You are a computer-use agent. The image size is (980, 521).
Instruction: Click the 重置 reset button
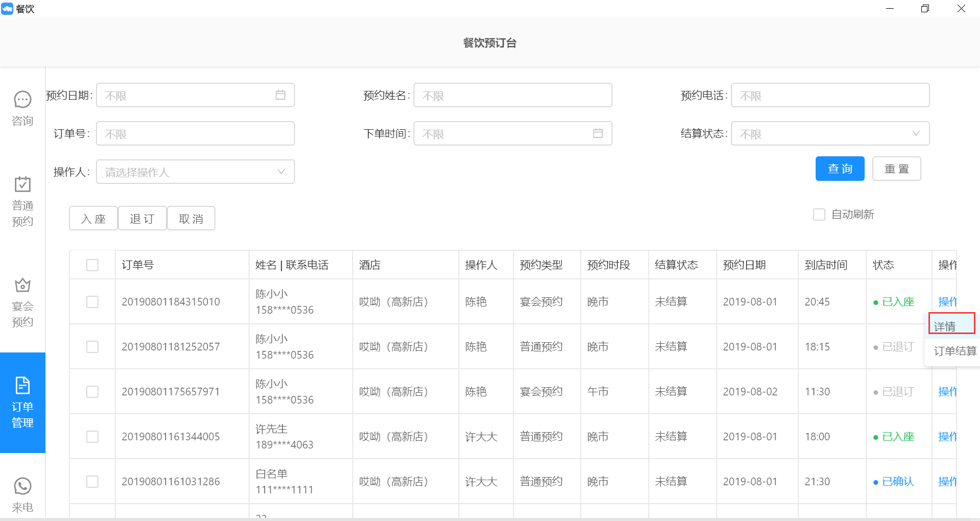click(897, 169)
